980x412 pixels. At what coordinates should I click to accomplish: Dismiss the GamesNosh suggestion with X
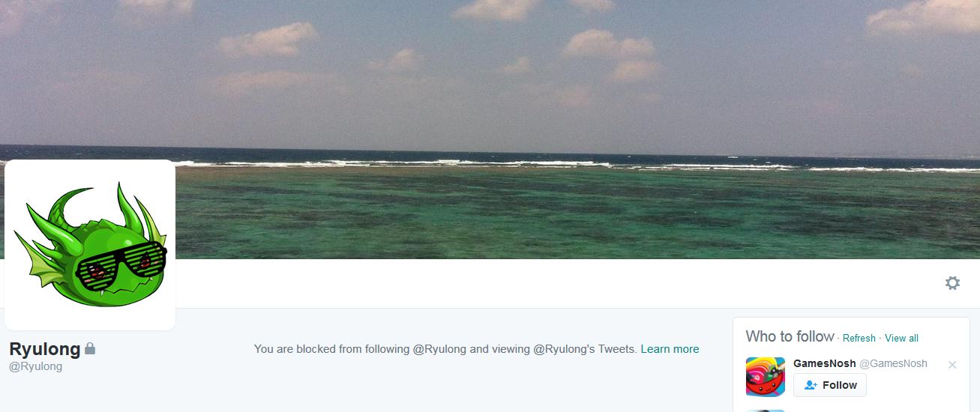pyautogui.click(x=952, y=365)
